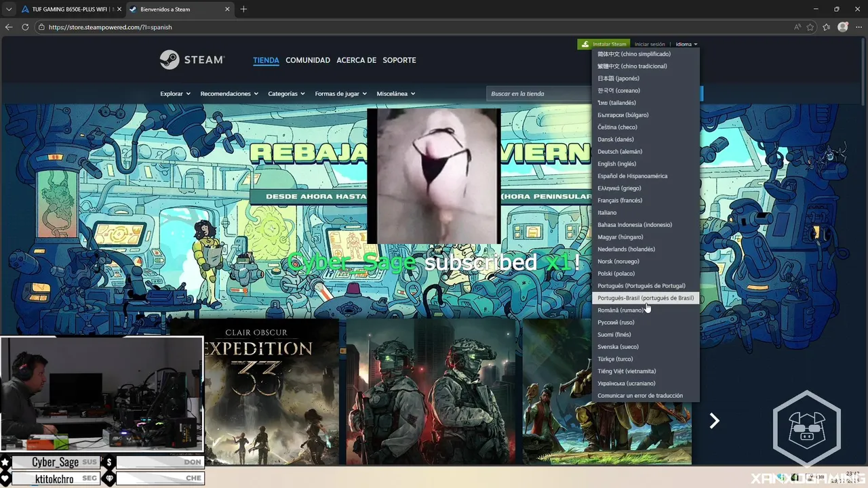Open the night-vision soldiers game capsule
The height and width of the screenshot is (488, 868).
(431, 392)
